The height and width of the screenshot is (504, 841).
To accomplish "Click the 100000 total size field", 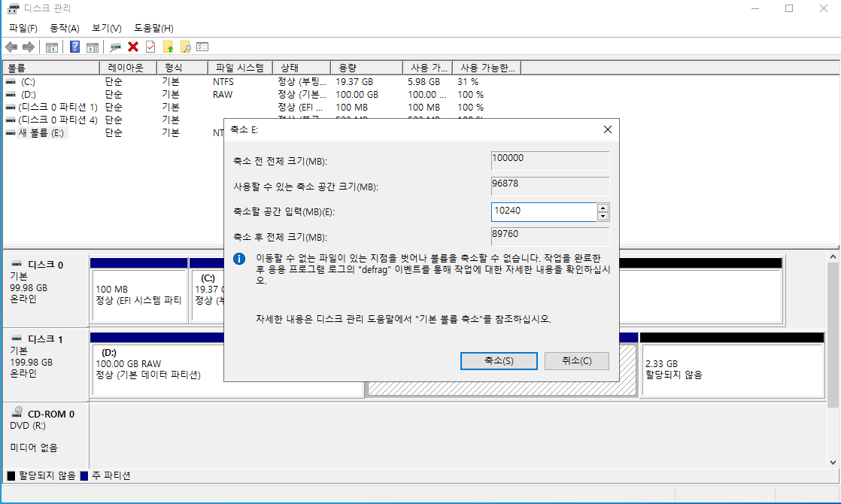I will (551, 161).
